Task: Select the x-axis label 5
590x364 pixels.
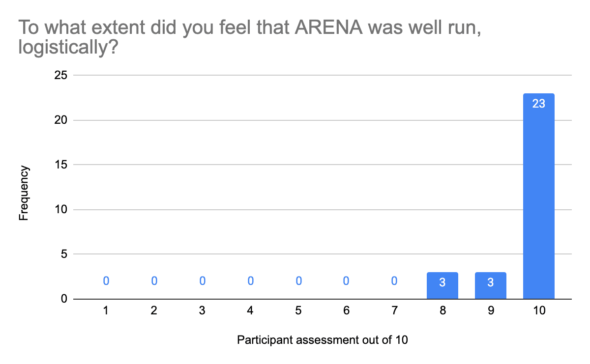Action: click(298, 310)
